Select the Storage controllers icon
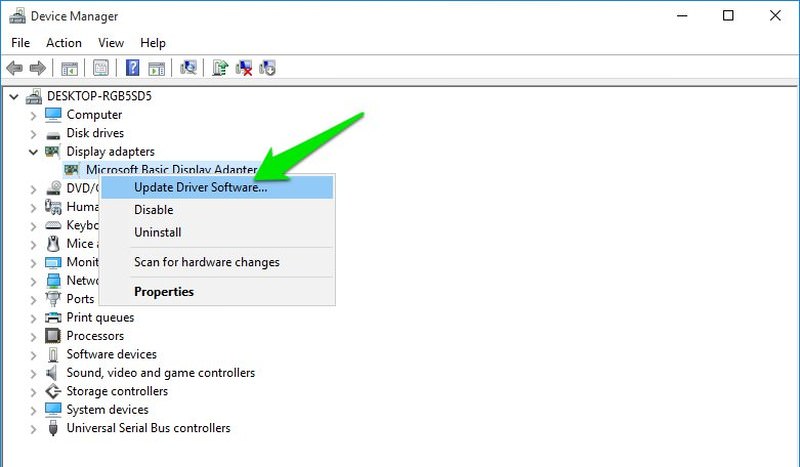 pyautogui.click(x=53, y=391)
